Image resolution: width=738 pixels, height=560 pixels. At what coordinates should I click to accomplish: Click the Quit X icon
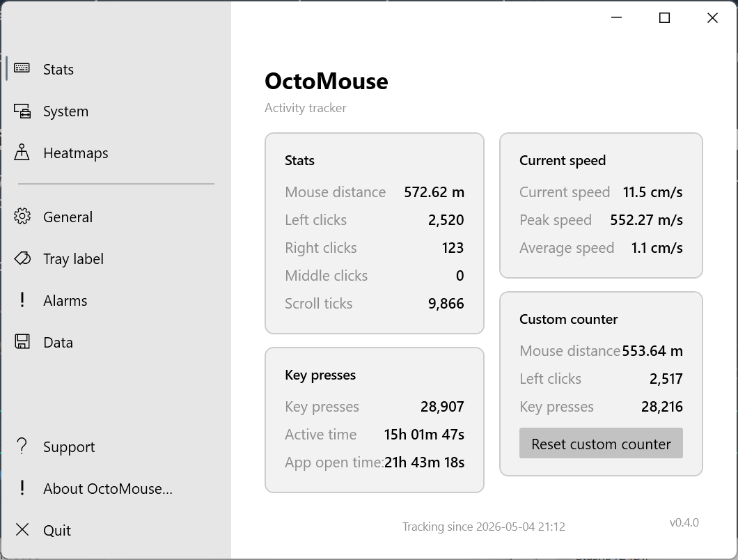click(x=22, y=529)
